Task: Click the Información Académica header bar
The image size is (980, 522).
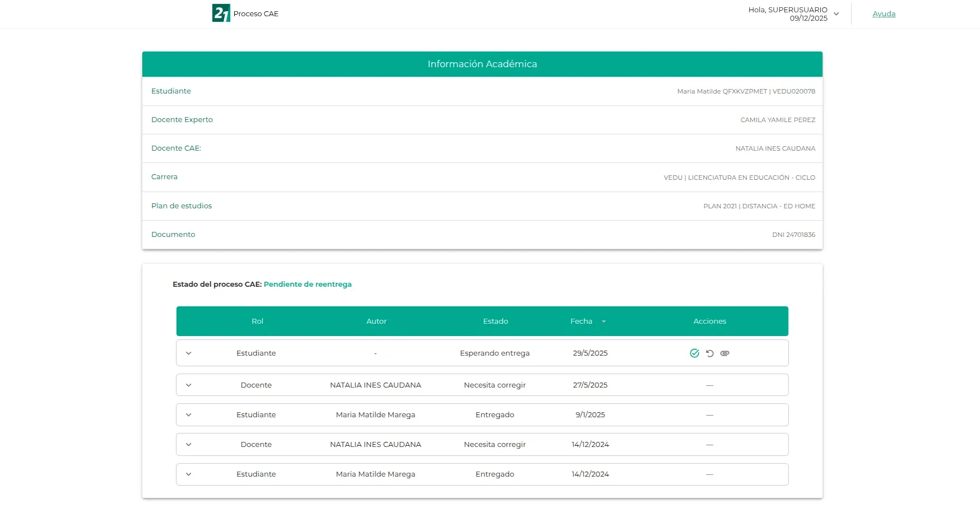Action: 482,64
